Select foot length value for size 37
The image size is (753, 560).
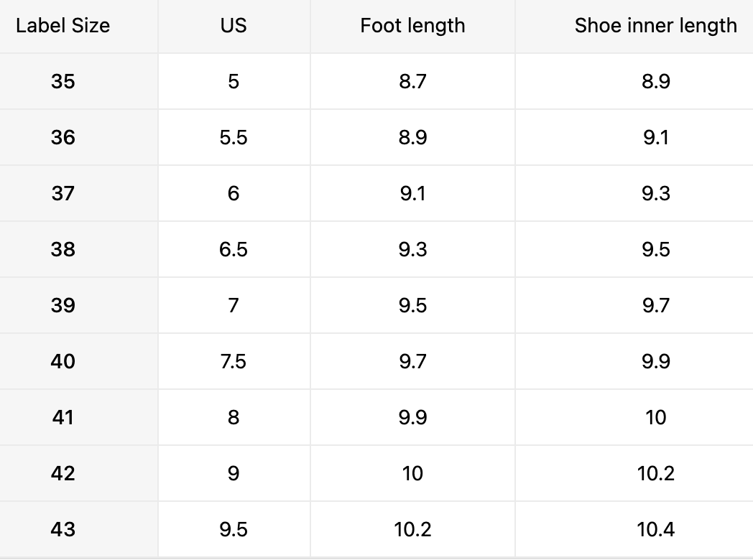(412, 193)
